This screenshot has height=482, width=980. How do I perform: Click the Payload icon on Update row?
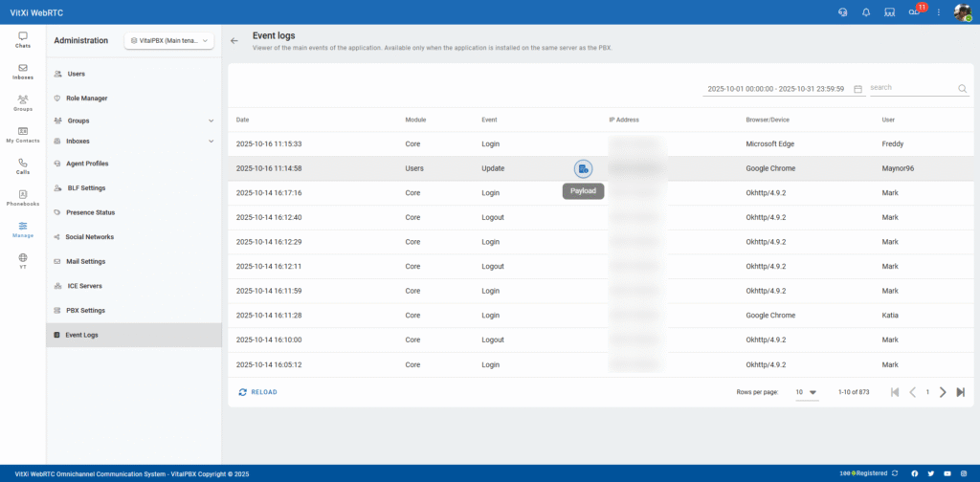click(x=583, y=168)
